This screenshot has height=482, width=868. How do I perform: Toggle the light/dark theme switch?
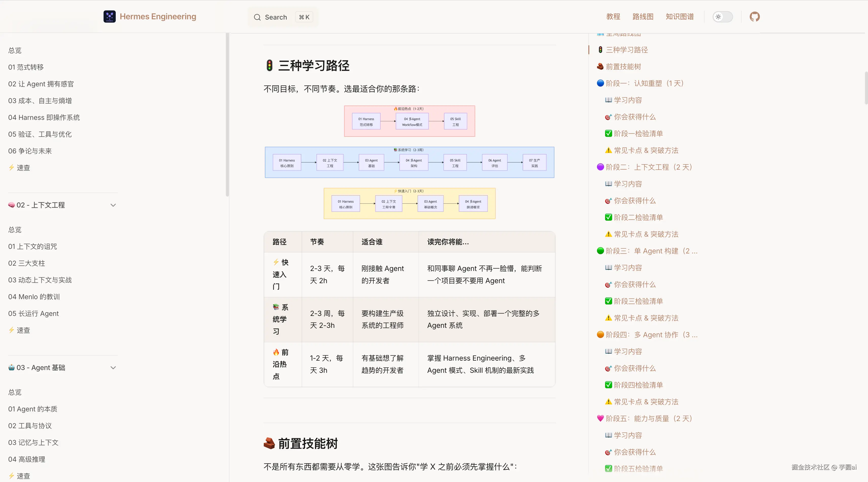[x=722, y=17]
